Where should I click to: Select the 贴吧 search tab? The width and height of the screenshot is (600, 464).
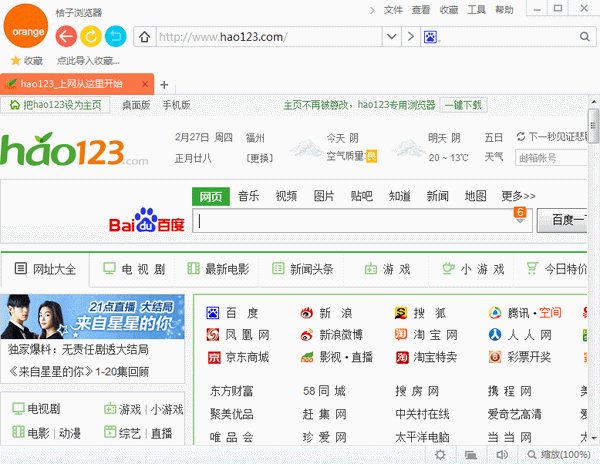click(362, 196)
